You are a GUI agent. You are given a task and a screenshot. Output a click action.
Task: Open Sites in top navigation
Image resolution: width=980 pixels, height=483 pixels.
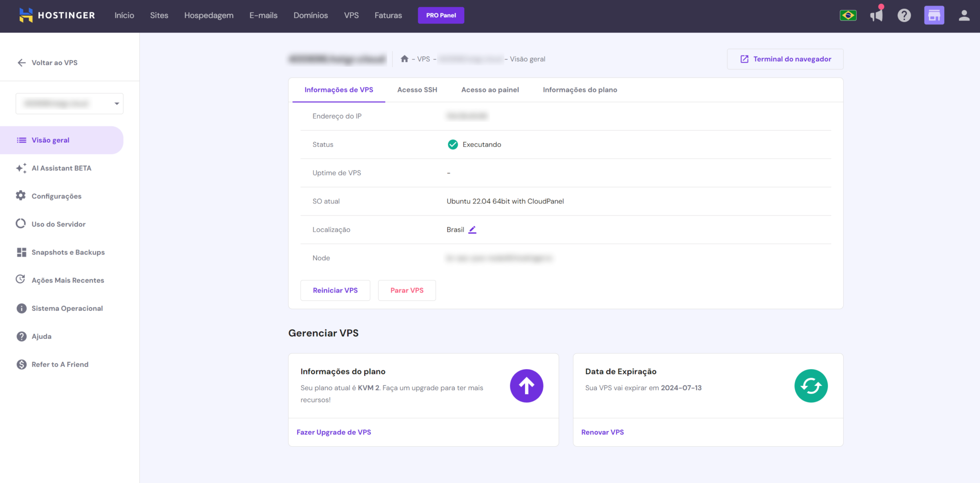tap(159, 15)
